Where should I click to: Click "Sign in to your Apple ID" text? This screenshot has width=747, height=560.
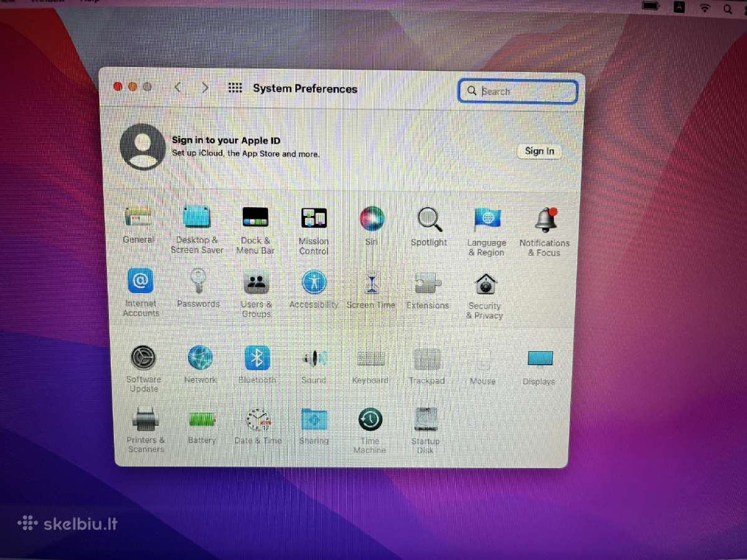[x=226, y=141]
